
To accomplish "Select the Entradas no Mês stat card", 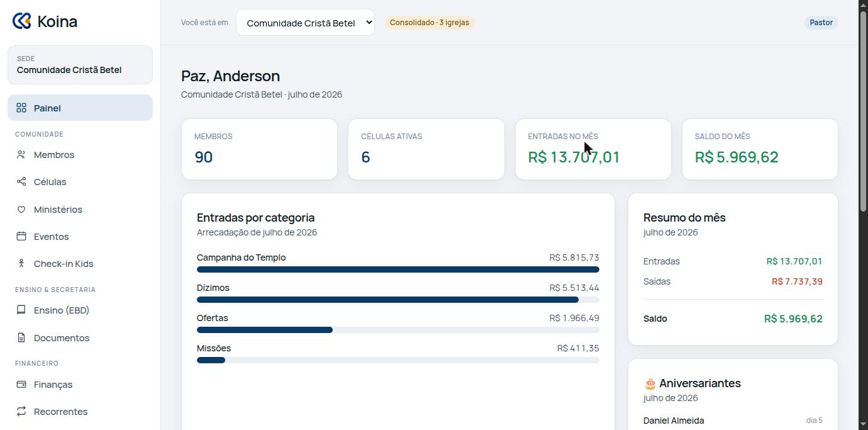I will pyautogui.click(x=593, y=149).
